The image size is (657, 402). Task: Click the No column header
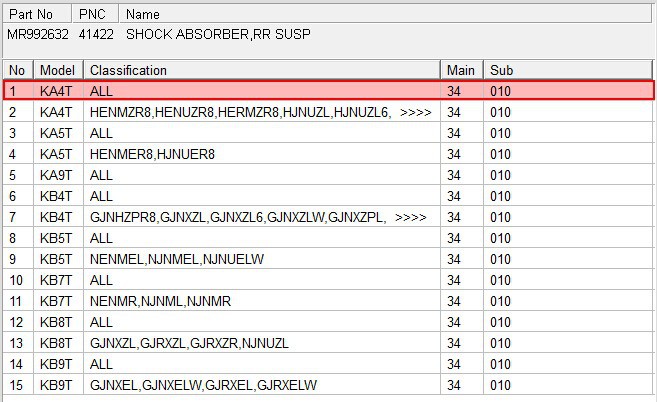point(17,70)
